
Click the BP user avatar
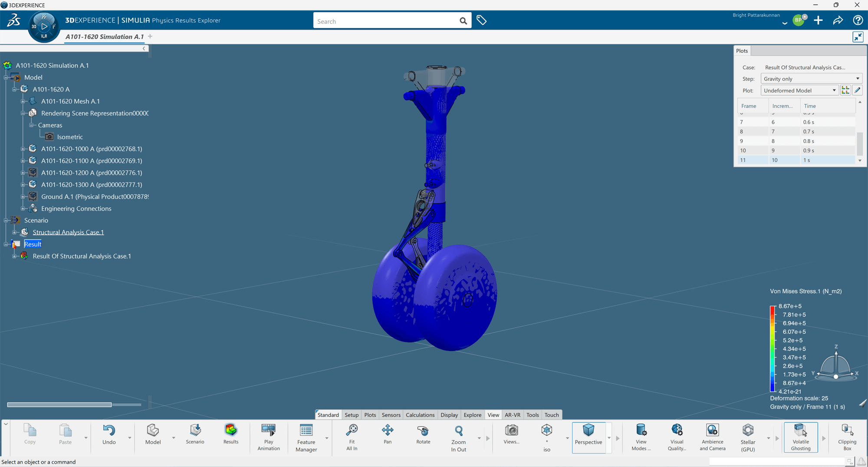click(799, 20)
